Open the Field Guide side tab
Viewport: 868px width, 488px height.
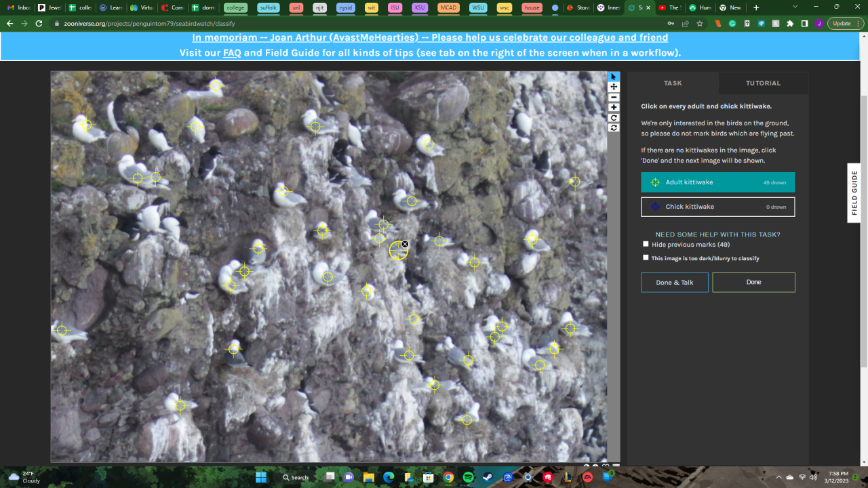(x=854, y=192)
